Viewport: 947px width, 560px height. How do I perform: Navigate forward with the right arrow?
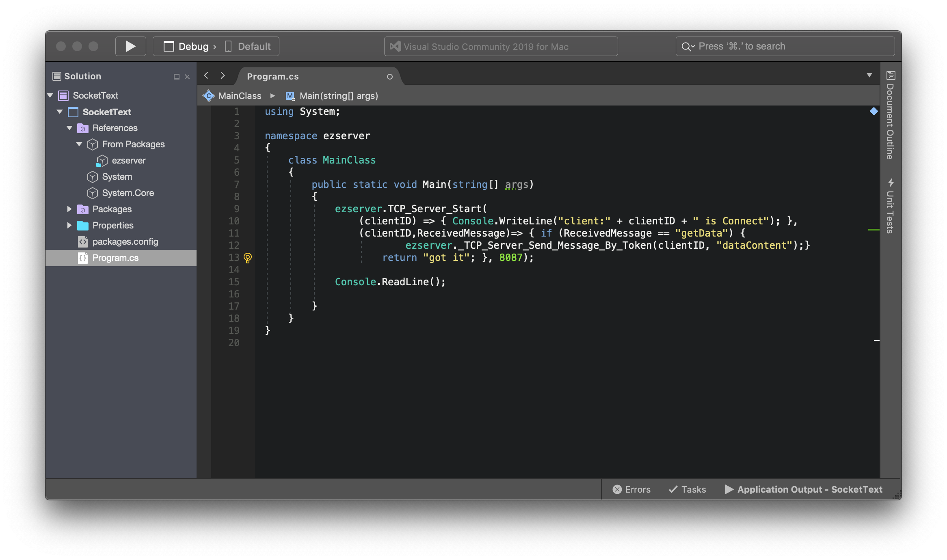tap(223, 75)
